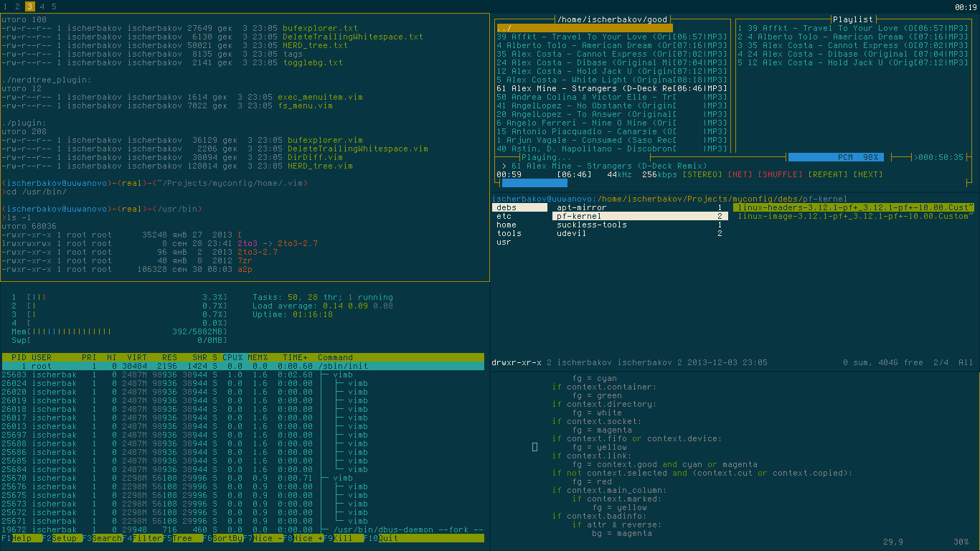Click 'togglebg.txt' in the terminal listing
980x551 pixels.
313,62
